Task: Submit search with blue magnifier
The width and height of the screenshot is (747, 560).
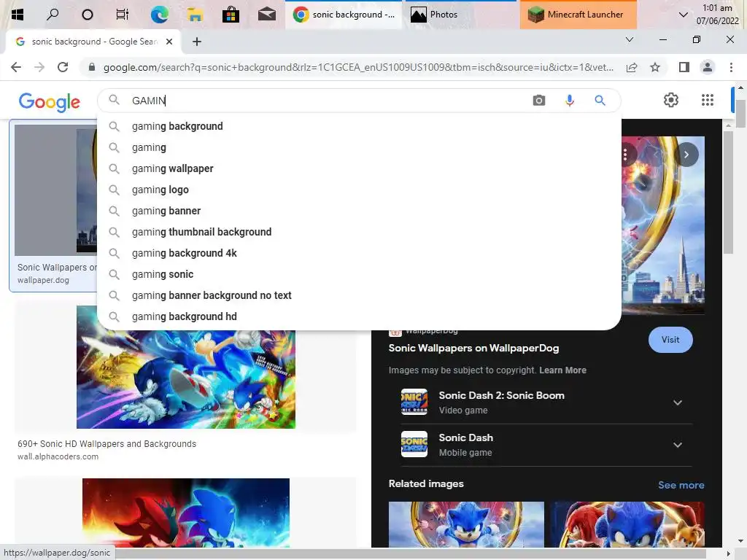Action: 600,101
